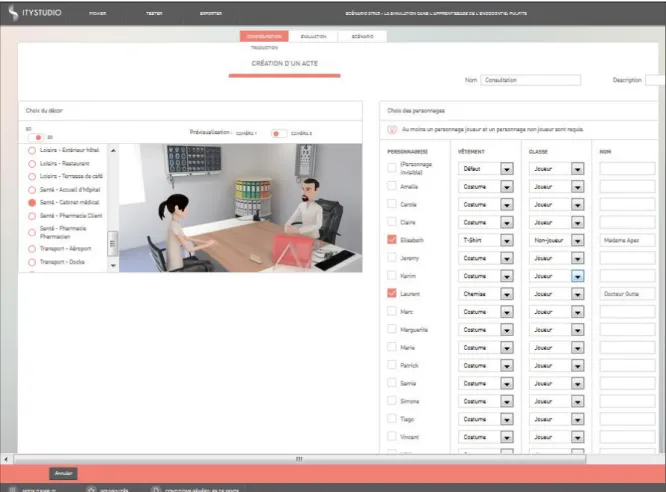This screenshot has height=492, width=666.
Task: Open the Vêtement dropdown for Tiago
Action: [x=486, y=419]
